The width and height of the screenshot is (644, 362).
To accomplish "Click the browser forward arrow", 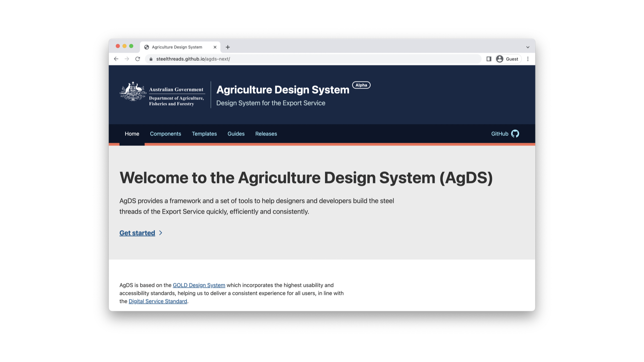I will click(127, 59).
